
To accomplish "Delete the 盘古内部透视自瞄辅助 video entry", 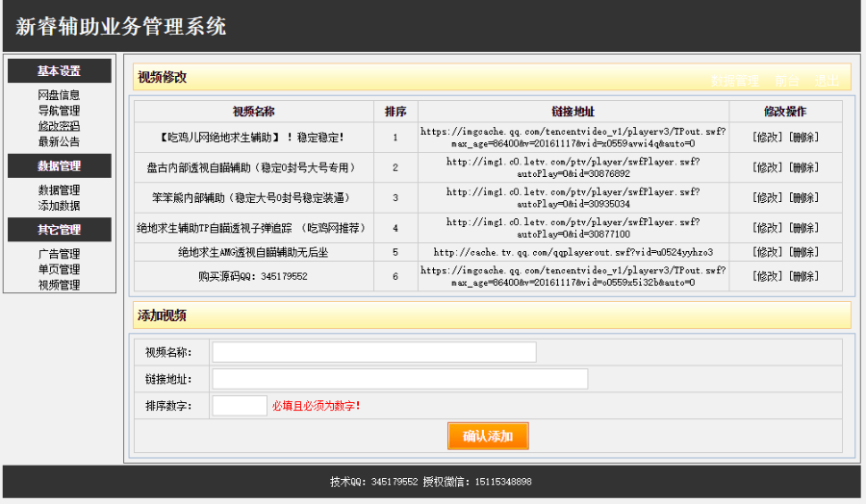I will point(804,167).
